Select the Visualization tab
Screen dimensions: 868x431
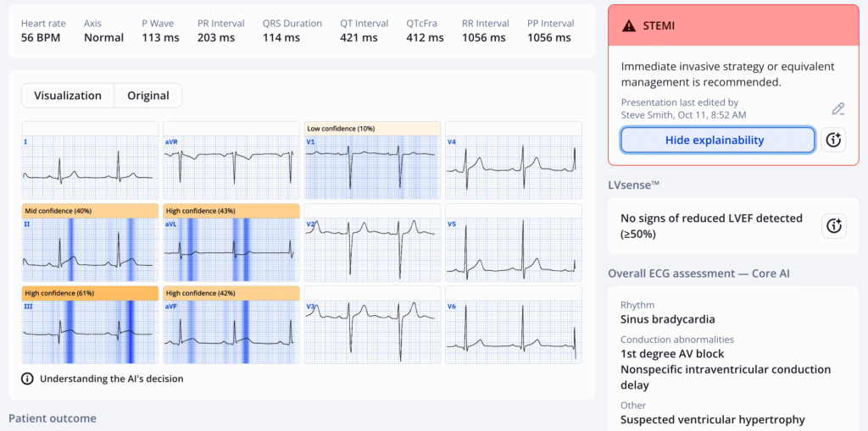click(68, 96)
